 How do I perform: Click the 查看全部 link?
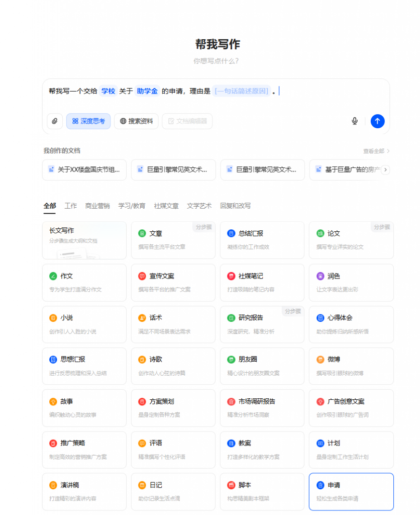(x=376, y=151)
